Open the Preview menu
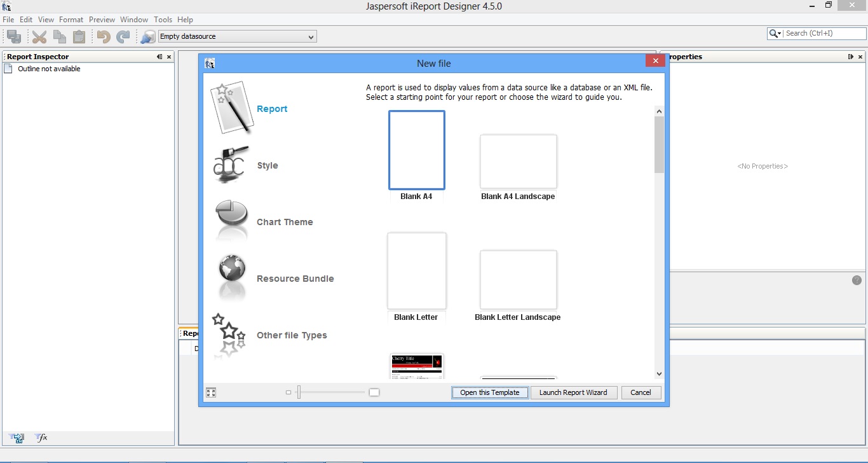The height and width of the screenshot is (463, 868). pyautogui.click(x=102, y=20)
